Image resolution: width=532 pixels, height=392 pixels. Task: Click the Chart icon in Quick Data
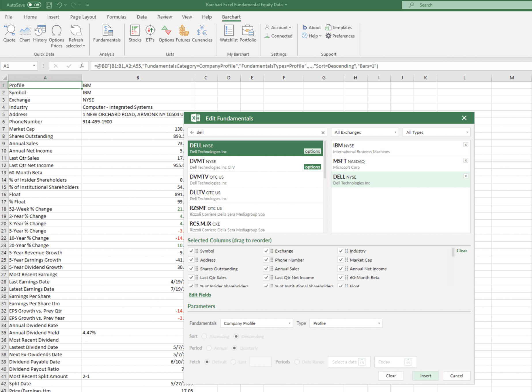pos(24,33)
